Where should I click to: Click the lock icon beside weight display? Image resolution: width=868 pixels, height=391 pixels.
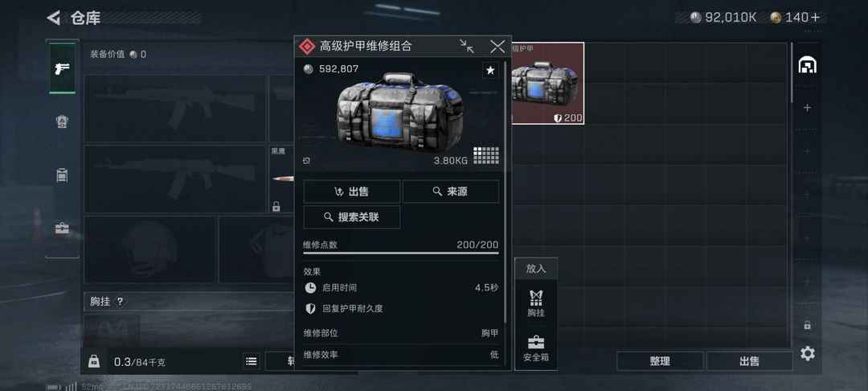[x=94, y=361]
